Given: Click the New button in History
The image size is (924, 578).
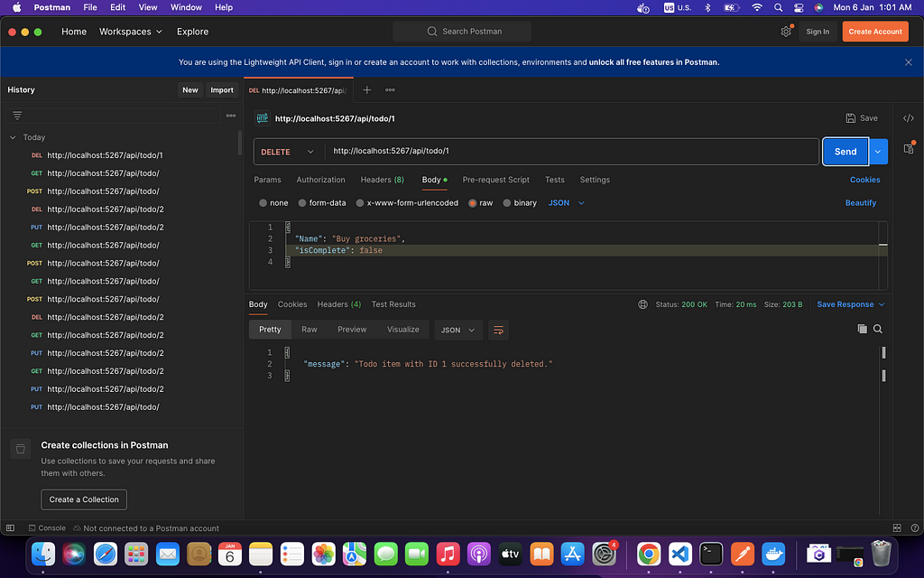Looking at the screenshot, I should [x=189, y=90].
